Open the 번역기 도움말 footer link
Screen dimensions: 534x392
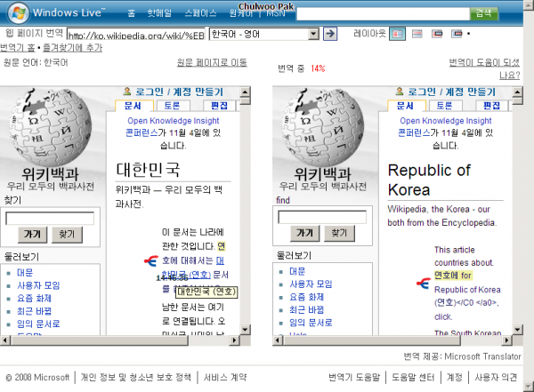pyautogui.click(x=354, y=378)
